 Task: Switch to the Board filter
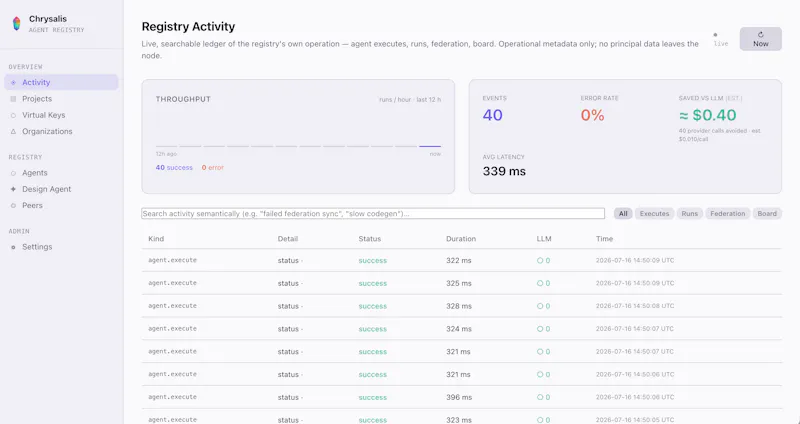pyautogui.click(x=767, y=214)
